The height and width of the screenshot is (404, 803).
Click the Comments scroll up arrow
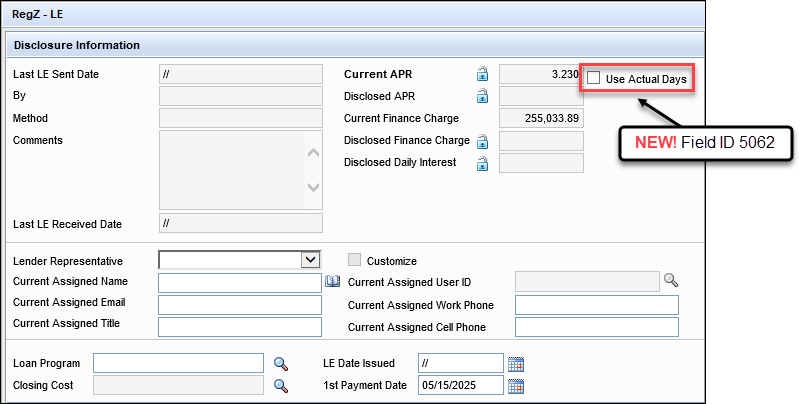pyautogui.click(x=313, y=153)
